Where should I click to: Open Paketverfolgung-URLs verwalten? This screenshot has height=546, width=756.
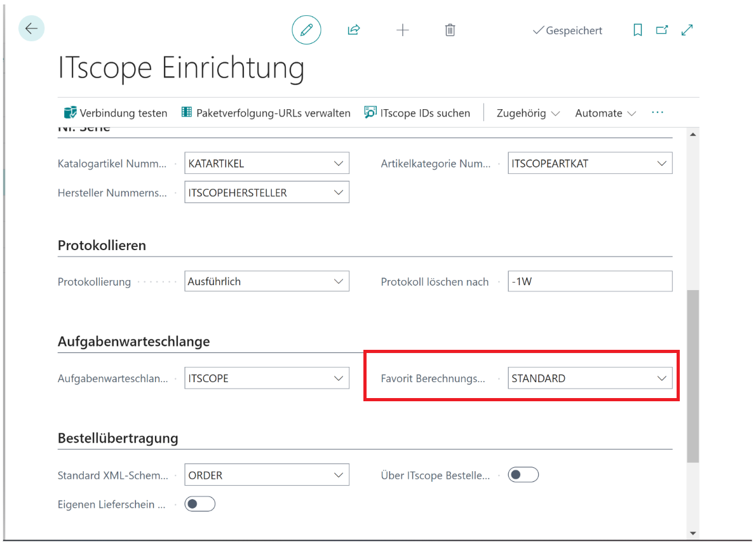tap(267, 112)
